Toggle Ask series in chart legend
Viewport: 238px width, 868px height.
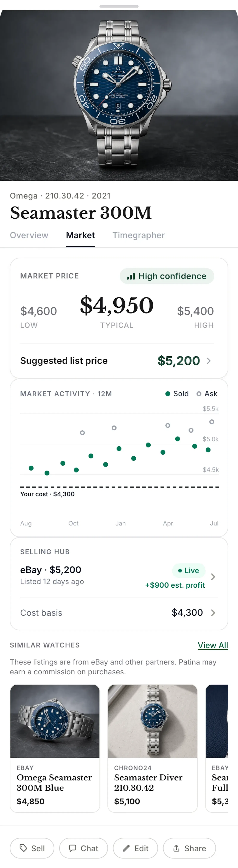(x=207, y=394)
